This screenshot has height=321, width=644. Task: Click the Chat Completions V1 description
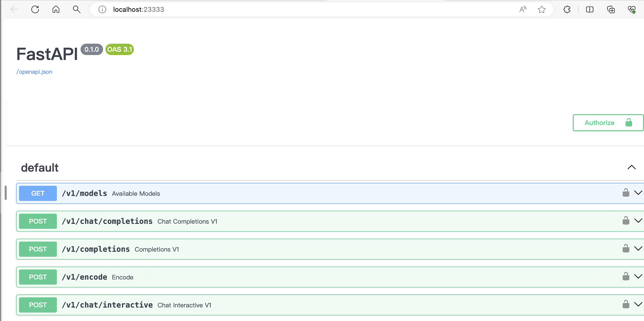(187, 222)
